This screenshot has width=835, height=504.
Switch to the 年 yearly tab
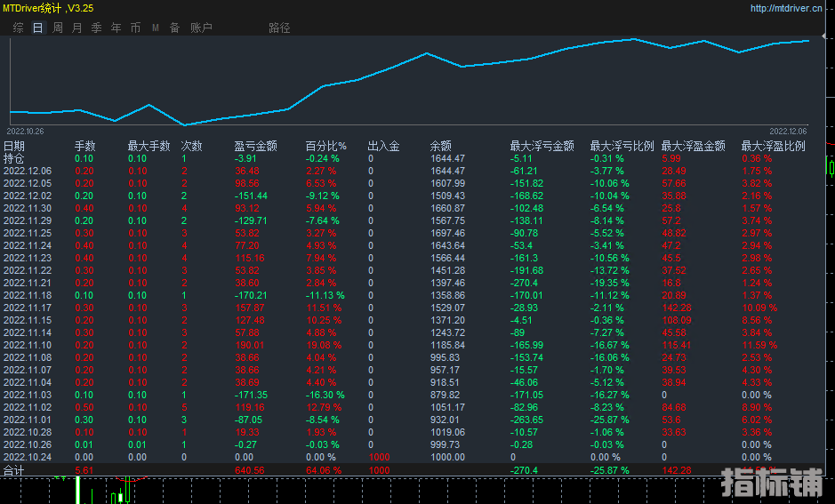[x=116, y=28]
